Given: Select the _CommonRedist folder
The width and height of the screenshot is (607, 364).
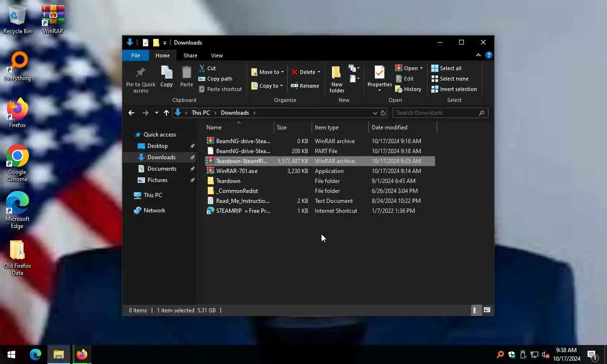Looking at the screenshot, I should pyautogui.click(x=320, y=191).
